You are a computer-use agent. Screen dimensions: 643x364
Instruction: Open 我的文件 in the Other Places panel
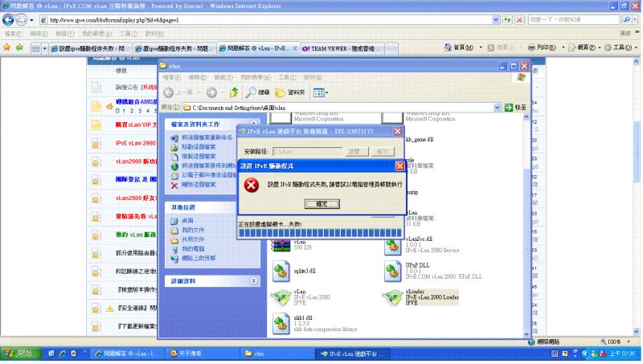click(x=193, y=230)
